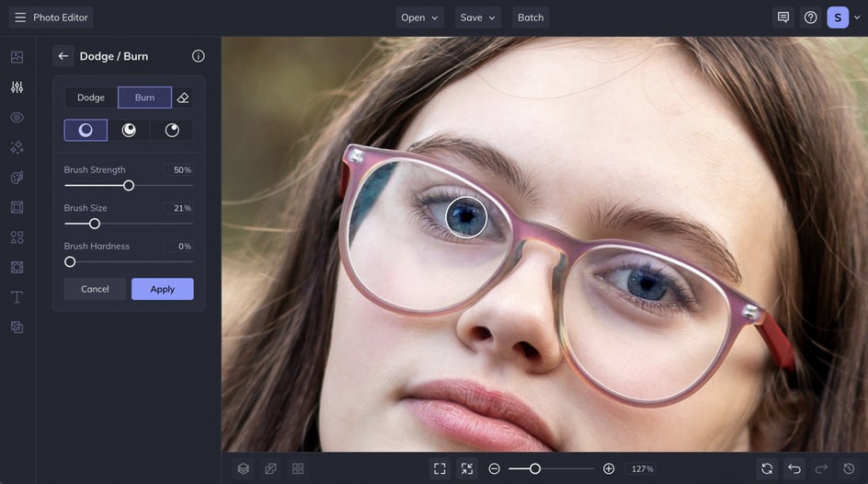Open the Overlays sidebar icon at bottom
Viewport: 868px width, 484px height.
[x=17, y=328]
